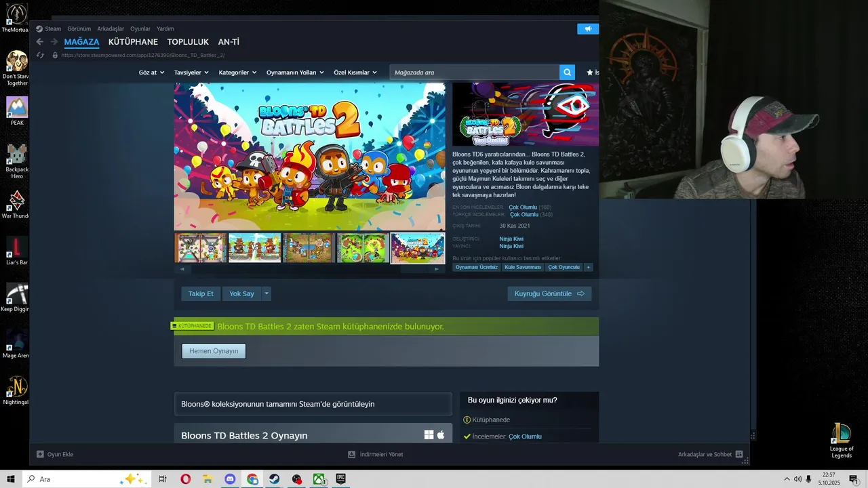Click the magnifier search button in store
Viewport: 868px width, 488px height.
pos(567,72)
